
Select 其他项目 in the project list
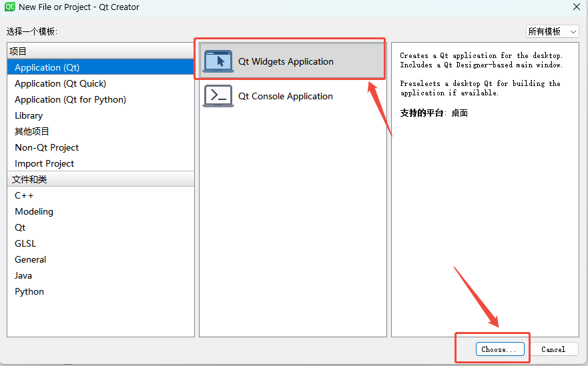click(32, 131)
